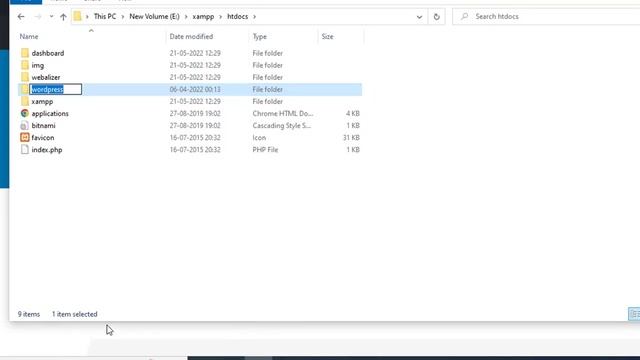The image size is (640, 360).
Task: Click inside the wordpress rename text box
Action: (56, 89)
